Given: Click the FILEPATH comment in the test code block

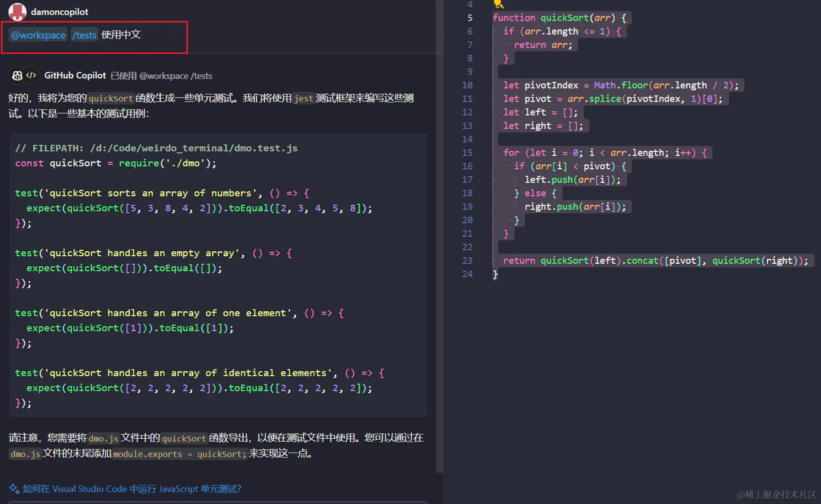Looking at the screenshot, I should [156, 148].
